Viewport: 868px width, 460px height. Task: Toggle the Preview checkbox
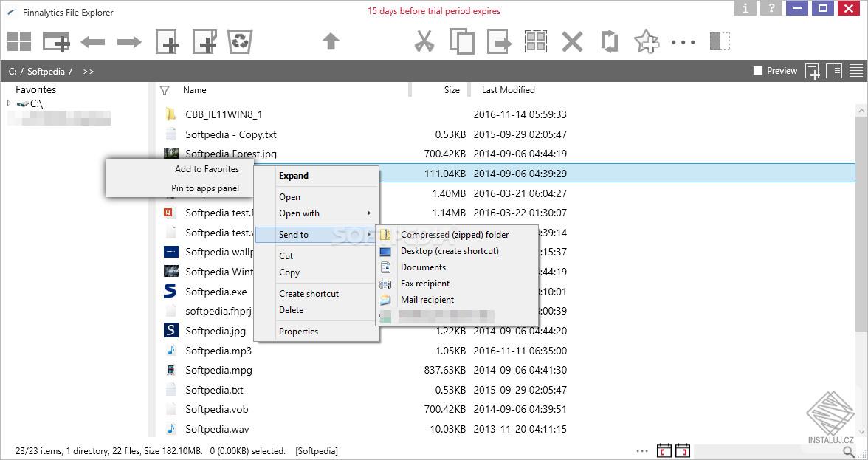(x=757, y=70)
